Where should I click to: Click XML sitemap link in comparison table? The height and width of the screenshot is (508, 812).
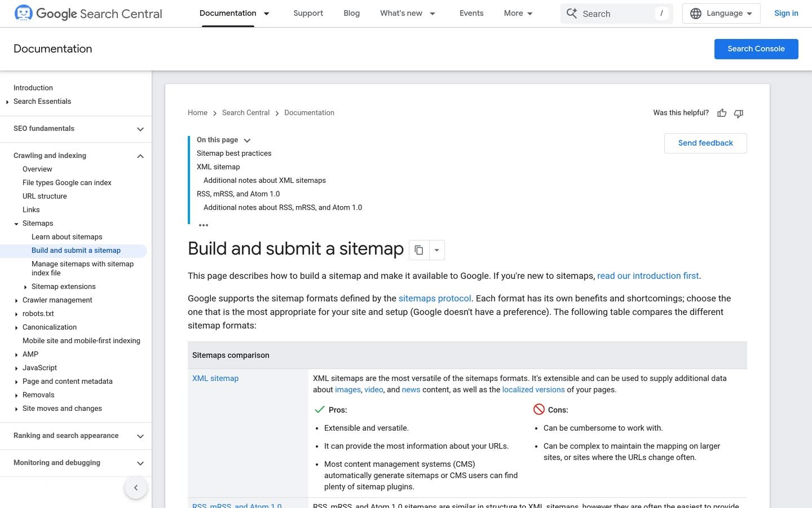[215, 379]
